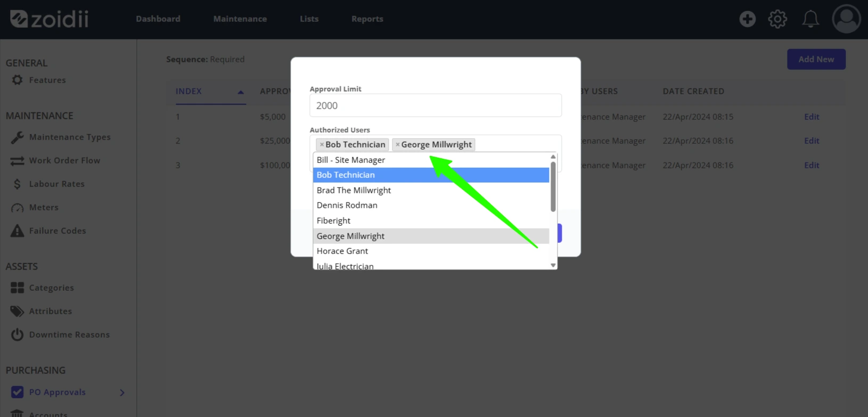Open the user profile avatar
This screenshot has height=417, width=868.
click(846, 19)
